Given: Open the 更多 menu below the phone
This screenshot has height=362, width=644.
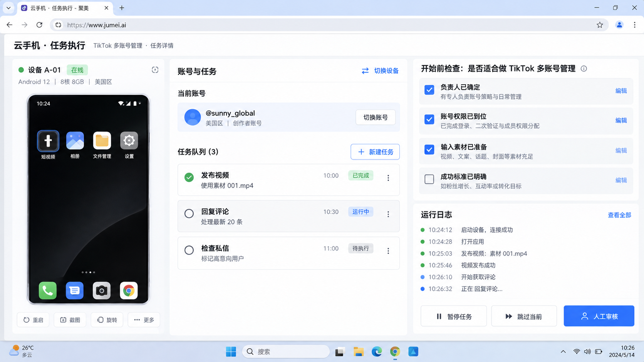Looking at the screenshot, I should [x=144, y=320].
